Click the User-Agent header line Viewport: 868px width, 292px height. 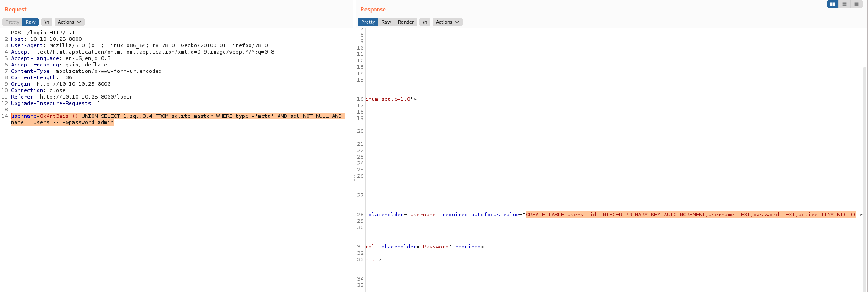[x=139, y=45]
